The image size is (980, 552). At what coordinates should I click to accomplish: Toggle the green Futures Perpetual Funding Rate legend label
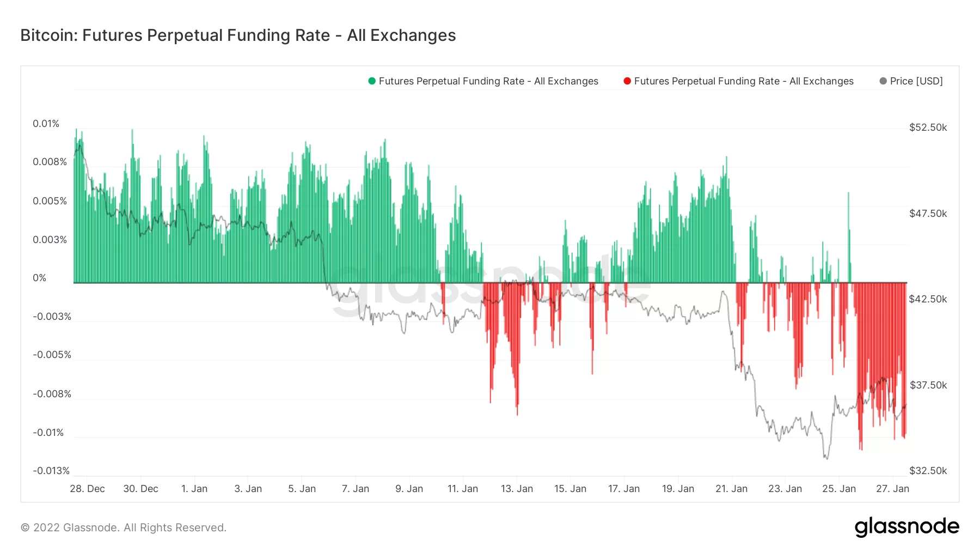point(488,81)
